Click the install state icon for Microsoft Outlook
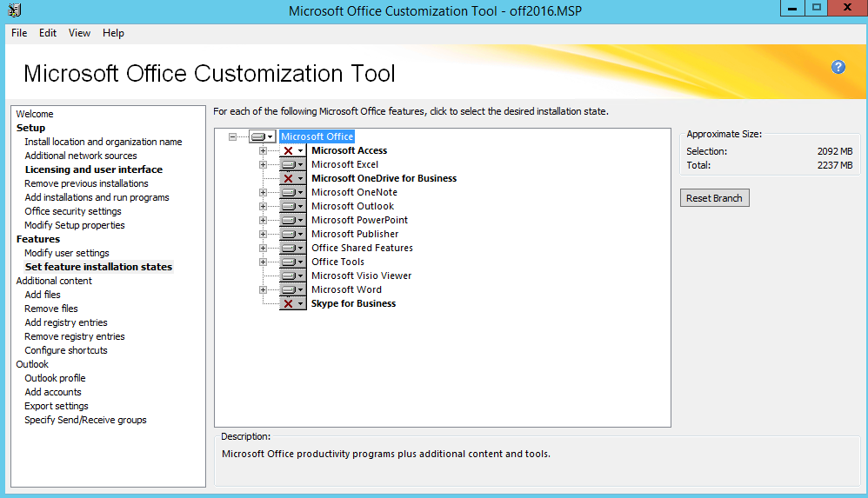Image resolution: width=868 pixels, height=498 pixels. point(288,206)
